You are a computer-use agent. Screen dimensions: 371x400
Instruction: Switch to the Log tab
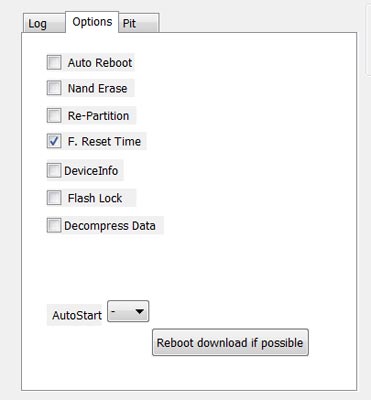pos(44,23)
